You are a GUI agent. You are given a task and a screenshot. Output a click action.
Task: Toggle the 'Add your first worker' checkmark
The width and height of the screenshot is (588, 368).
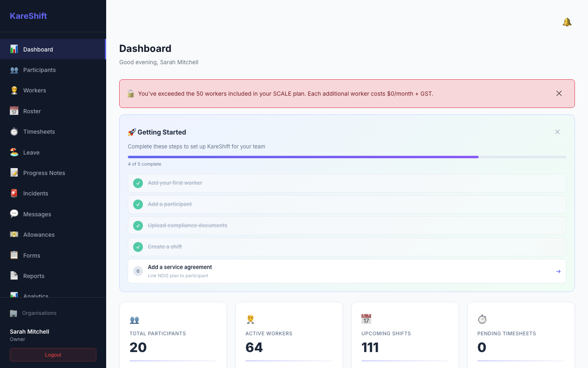(138, 183)
